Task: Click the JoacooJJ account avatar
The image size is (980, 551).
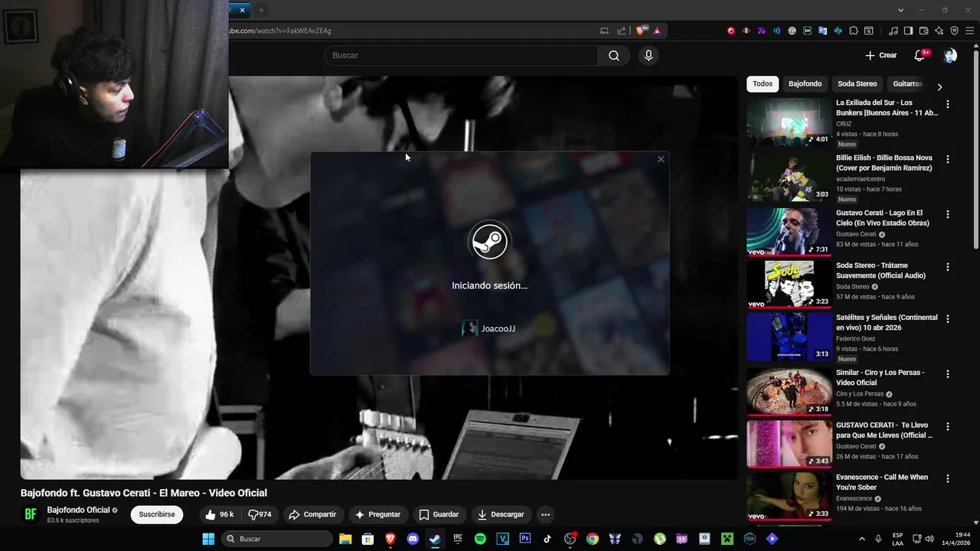Action: click(469, 328)
